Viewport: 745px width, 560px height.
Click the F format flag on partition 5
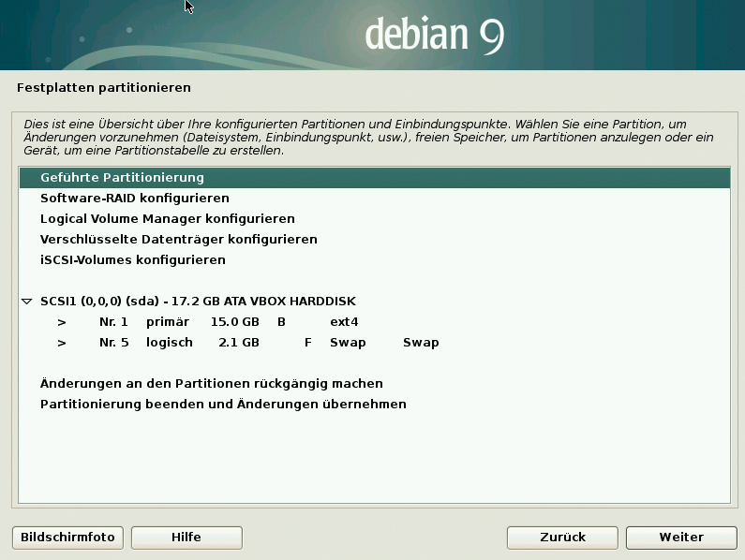pyautogui.click(x=307, y=343)
